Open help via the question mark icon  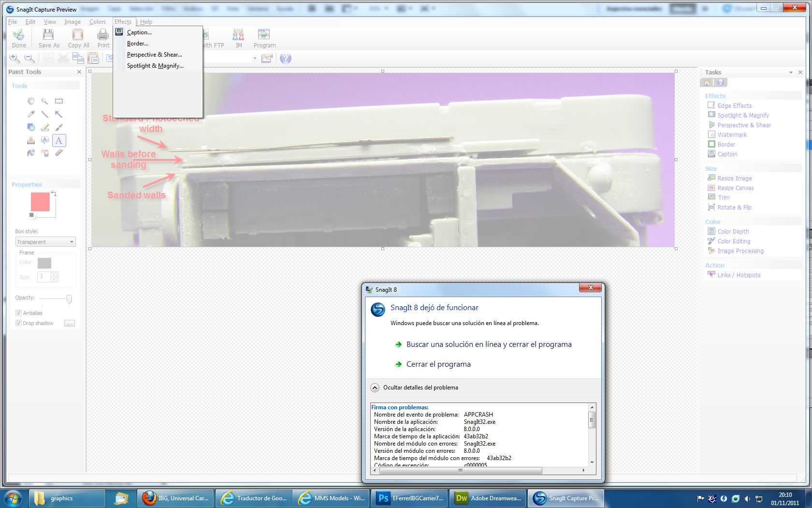[x=286, y=59]
